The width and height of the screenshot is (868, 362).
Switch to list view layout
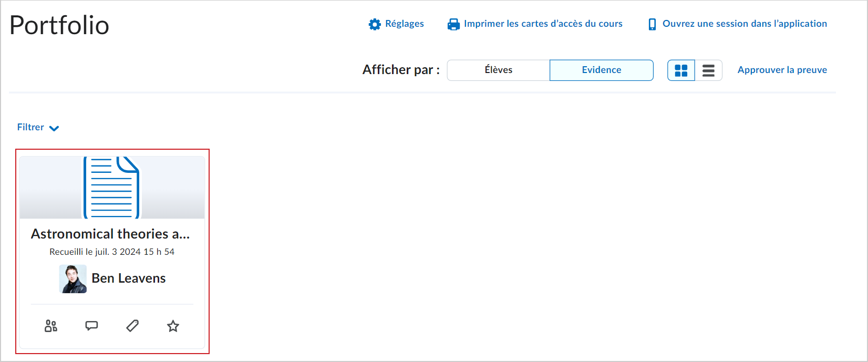point(708,70)
